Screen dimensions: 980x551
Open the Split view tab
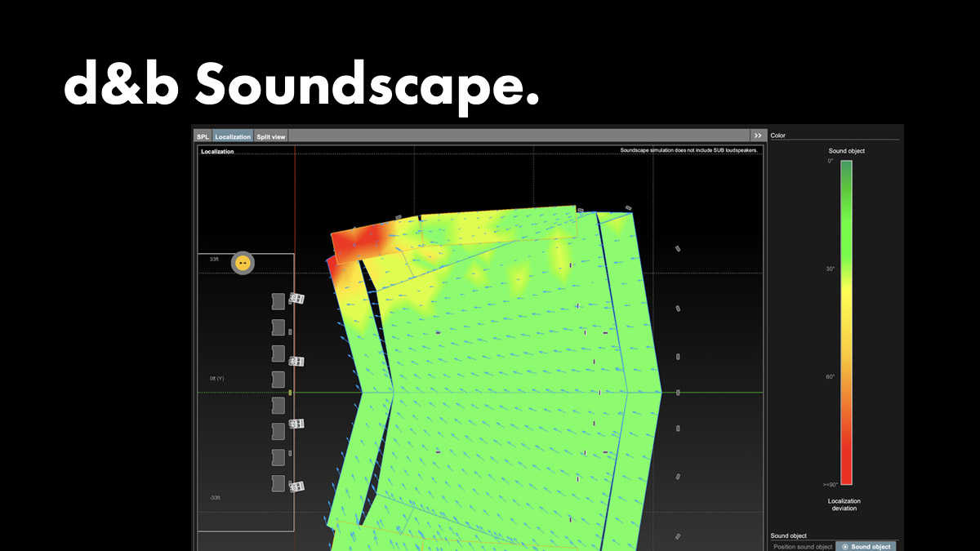pyautogui.click(x=270, y=136)
